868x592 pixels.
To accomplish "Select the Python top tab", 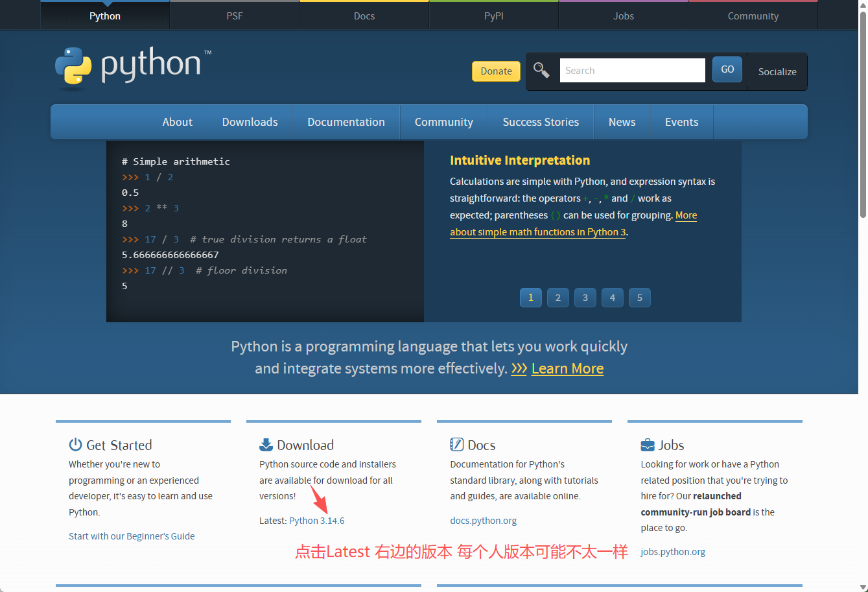I will (105, 16).
